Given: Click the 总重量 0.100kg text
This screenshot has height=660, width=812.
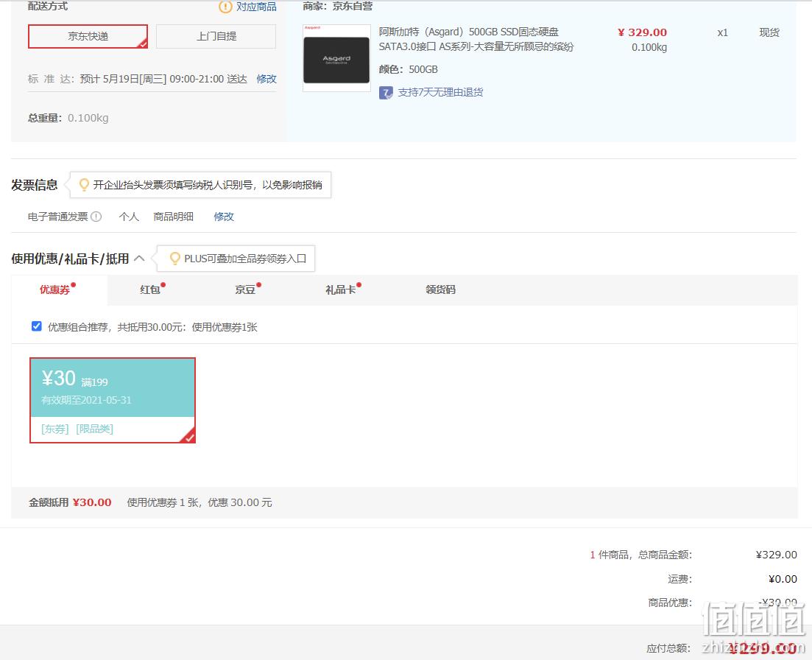Looking at the screenshot, I should (68, 118).
